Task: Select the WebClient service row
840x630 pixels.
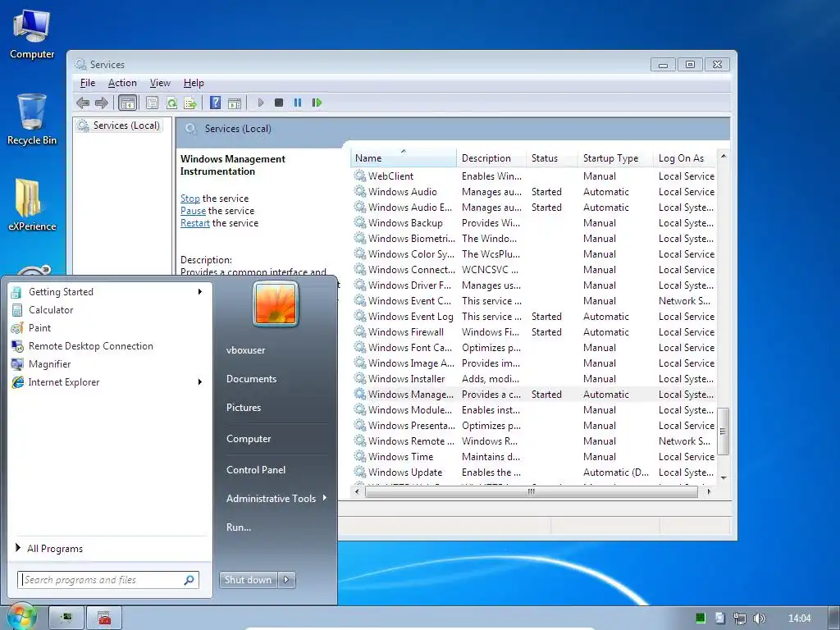Action: (534, 176)
